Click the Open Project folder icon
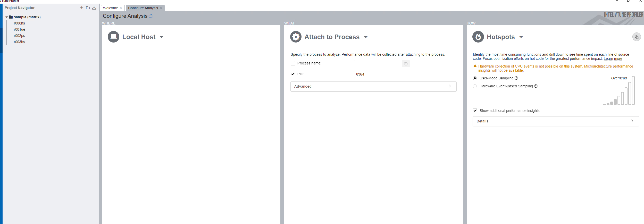 [x=88, y=8]
